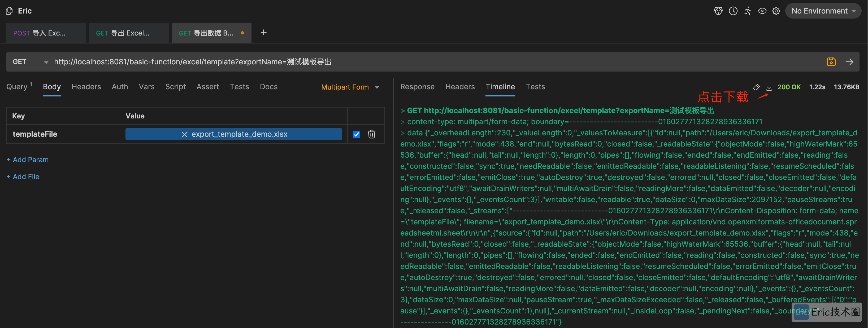This screenshot has height=328, width=868.
Task: Switch to the Timeline tab
Action: click(x=500, y=87)
